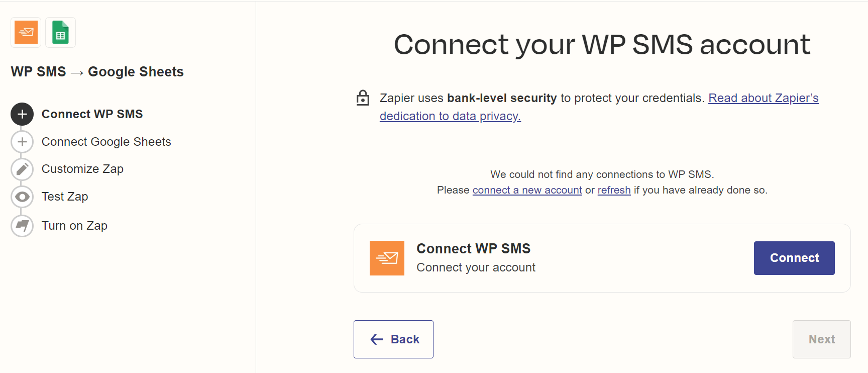868x373 pixels.
Task: Click the pencil icon for Customize Zap
Action: pyautogui.click(x=22, y=169)
